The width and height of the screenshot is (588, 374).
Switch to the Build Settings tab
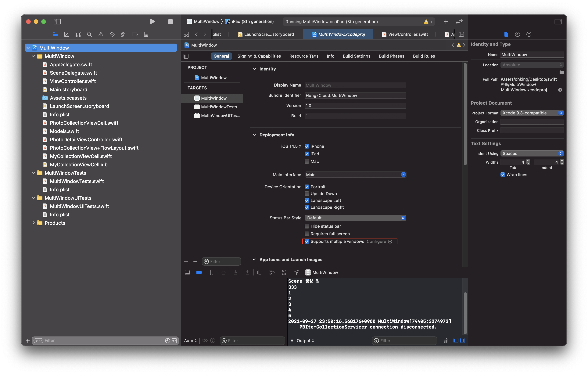pos(356,56)
